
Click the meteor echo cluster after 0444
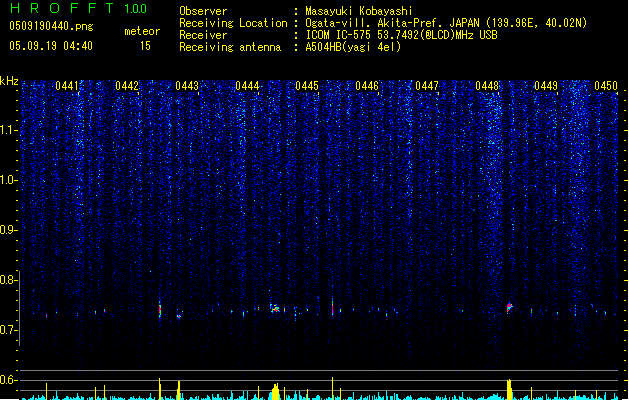coord(275,309)
